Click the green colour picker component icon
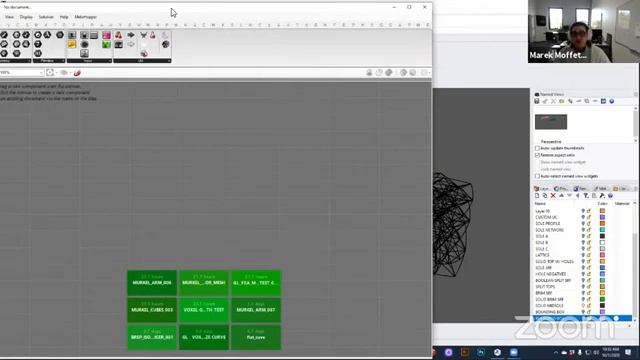This screenshot has width=640, height=360. tap(107, 44)
